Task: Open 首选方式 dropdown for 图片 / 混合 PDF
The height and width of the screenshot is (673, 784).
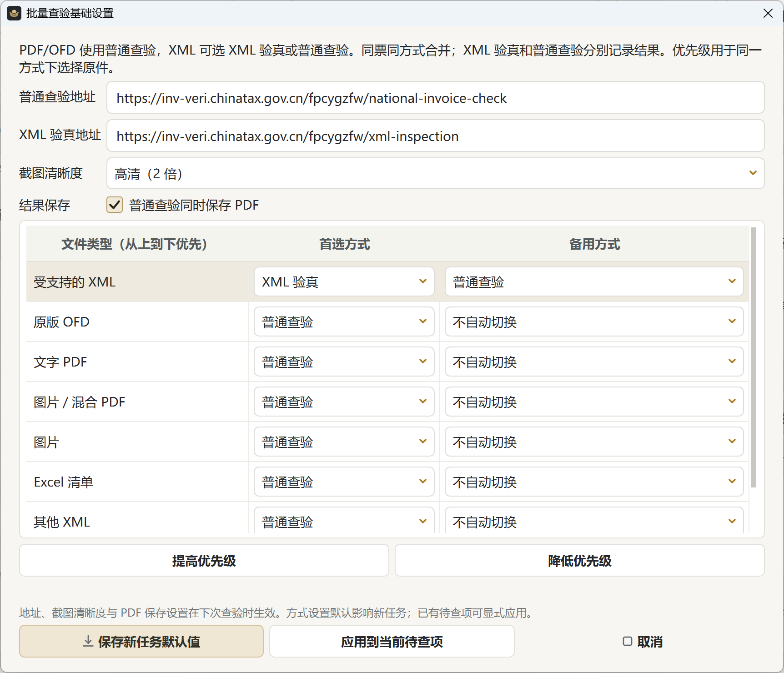Action: point(344,402)
